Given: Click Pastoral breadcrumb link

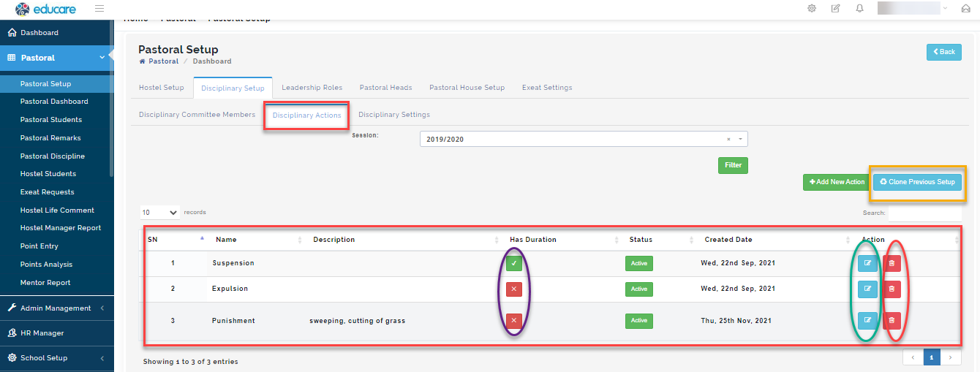Looking at the screenshot, I should 163,61.
